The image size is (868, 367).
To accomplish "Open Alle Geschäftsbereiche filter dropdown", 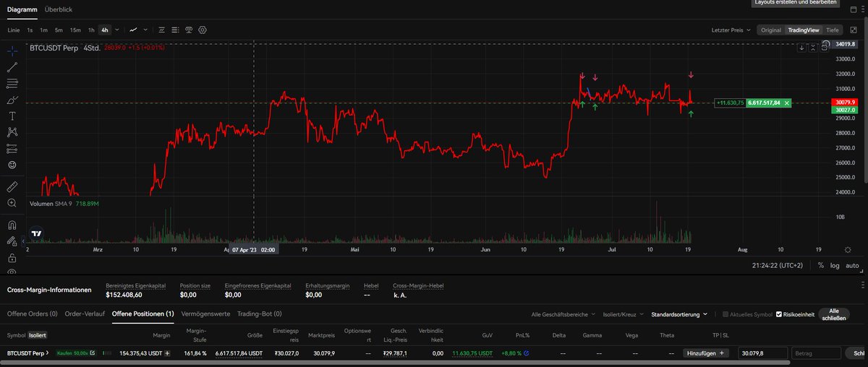I will (565, 314).
